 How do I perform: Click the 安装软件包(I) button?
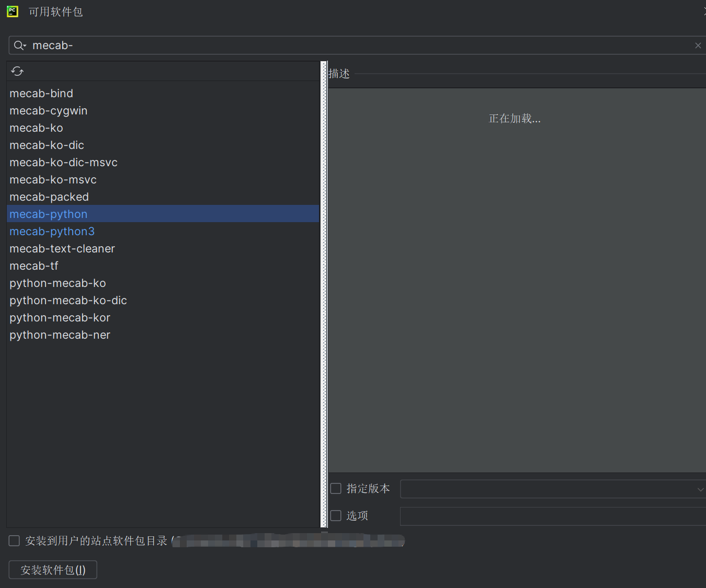coord(52,570)
